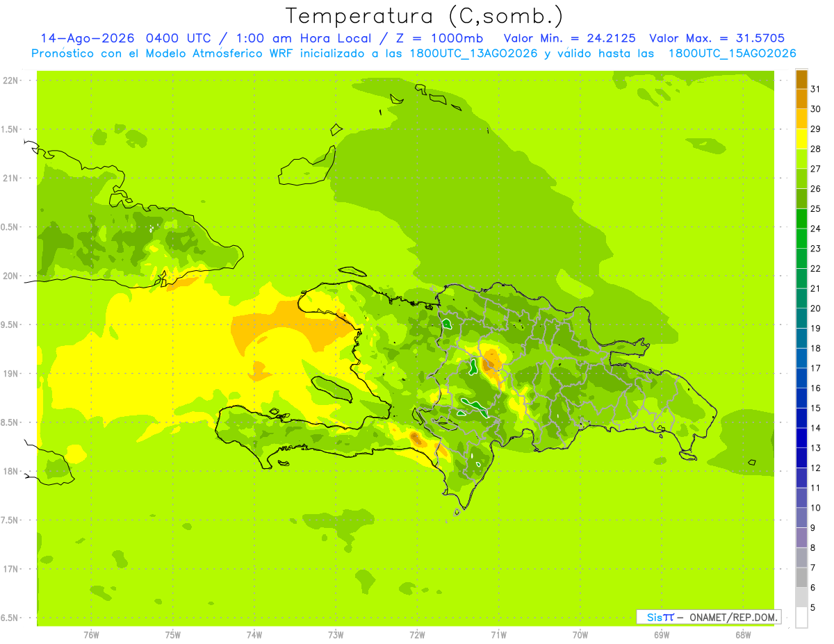Image resolution: width=834 pixels, height=644 pixels.
Task: Click the colorbar label '28'
Action: click(816, 149)
